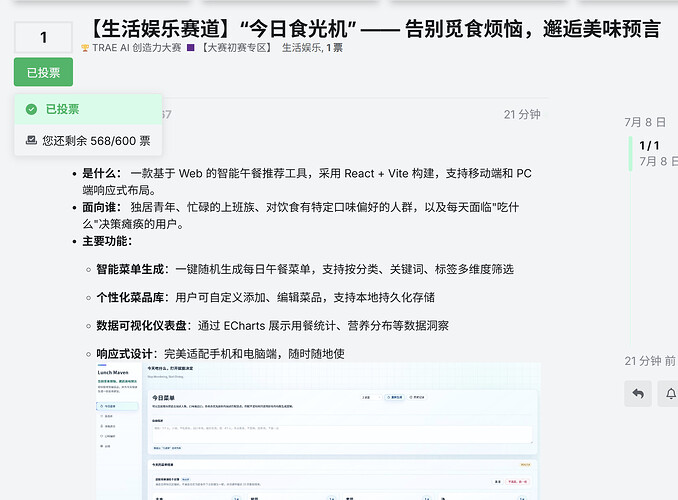Open the Lunch Maven app screenshot image
Viewport: 678px width, 500px height.
pos(318,431)
